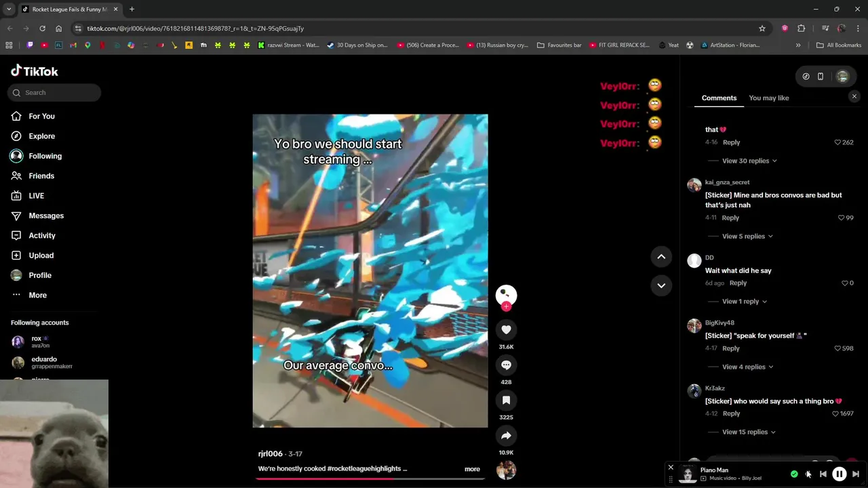Go to your Profile page
Image resolution: width=868 pixels, height=488 pixels.
tap(40, 275)
